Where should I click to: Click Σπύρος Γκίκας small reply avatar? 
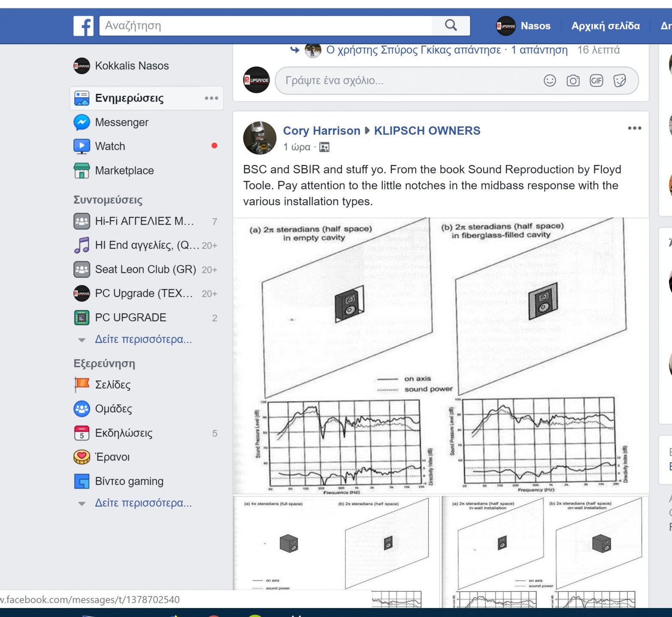coord(313,50)
